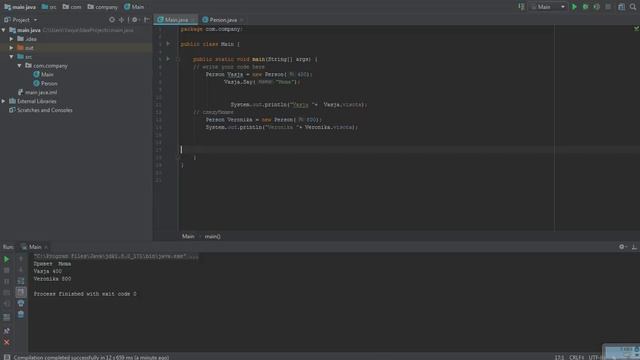640x360 pixels.
Task: Toggle code folding marker at main method
Action: (x=178, y=59)
